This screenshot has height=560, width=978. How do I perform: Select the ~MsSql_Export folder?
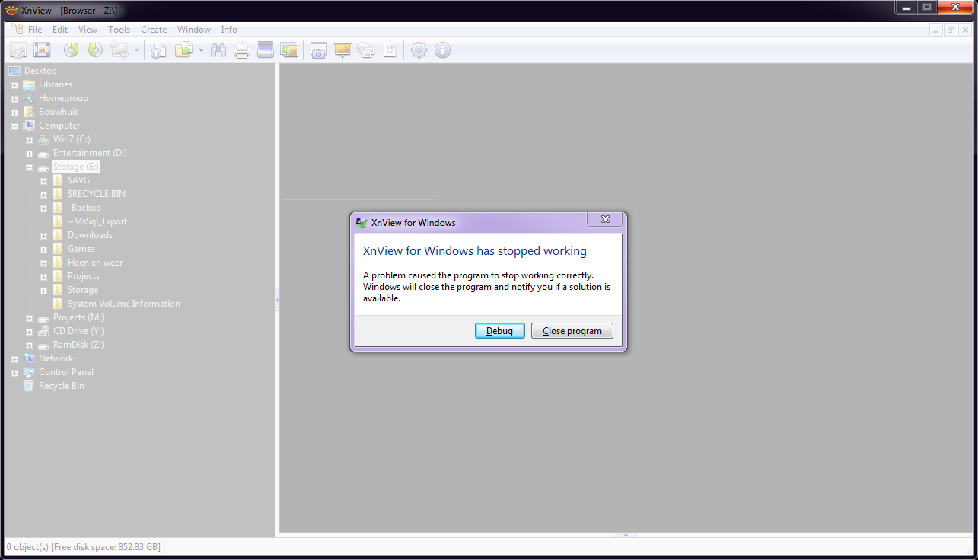[97, 221]
